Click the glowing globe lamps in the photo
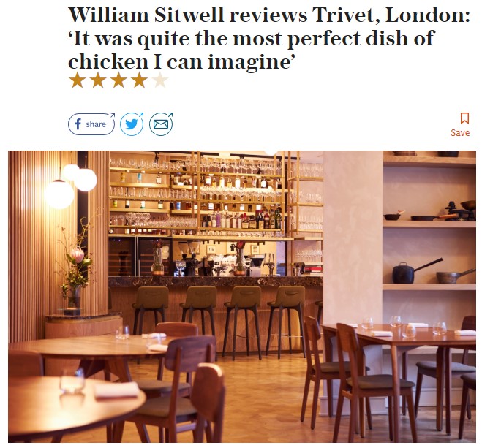Screen dimensions: 482x448 point(71,186)
